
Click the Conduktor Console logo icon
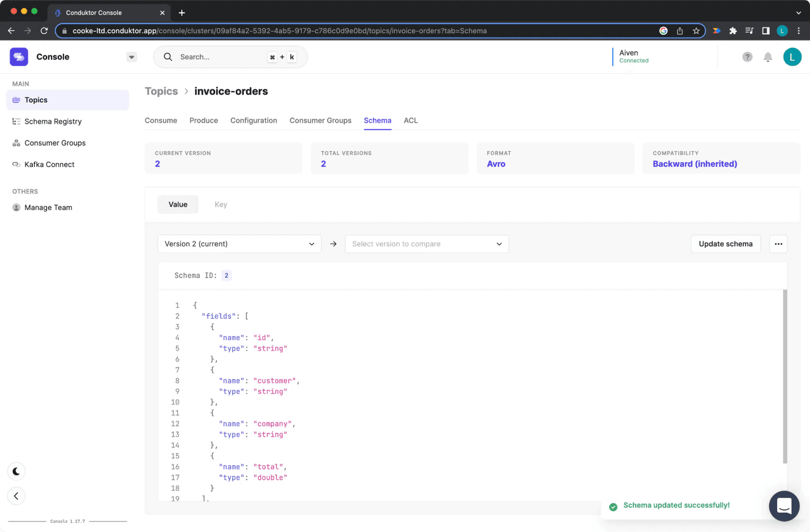coord(19,57)
